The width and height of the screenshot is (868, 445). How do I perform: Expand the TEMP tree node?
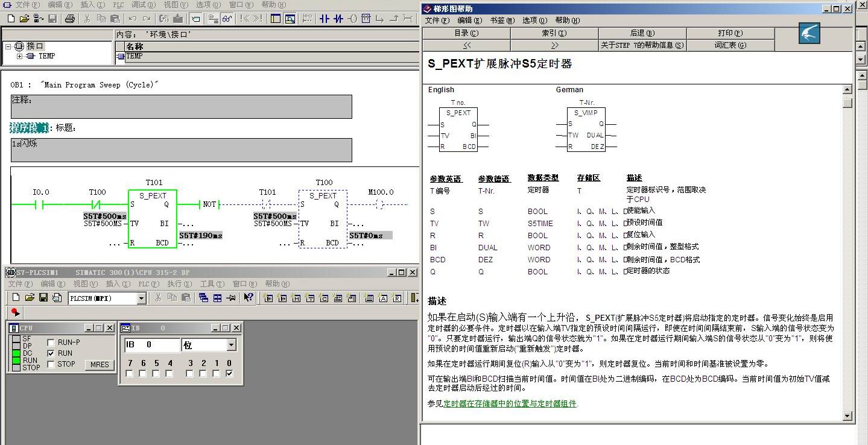19,56
